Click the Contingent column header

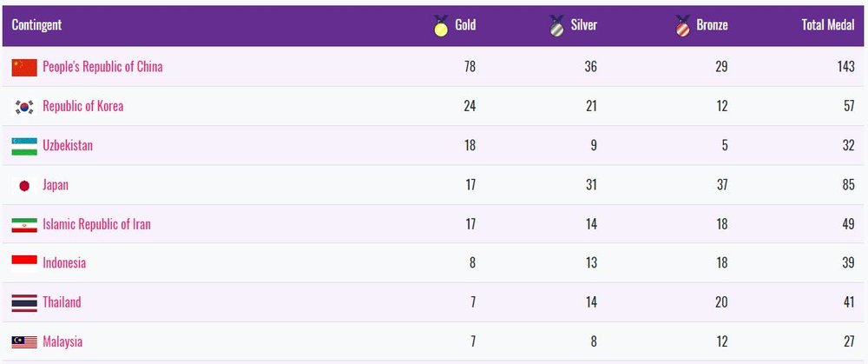[36, 25]
